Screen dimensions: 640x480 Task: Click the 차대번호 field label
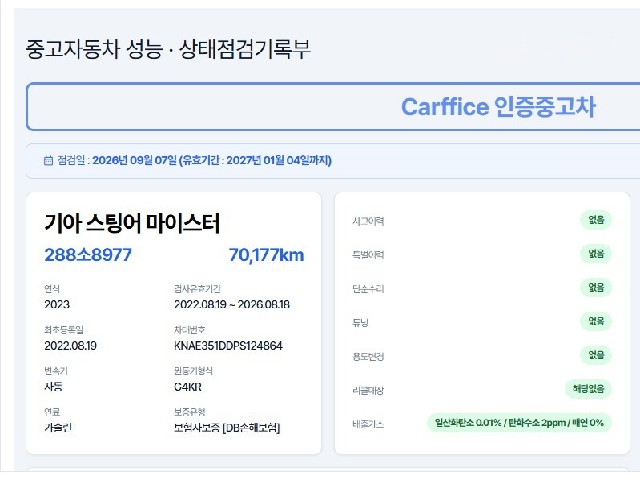pyautogui.click(x=189, y=329)
